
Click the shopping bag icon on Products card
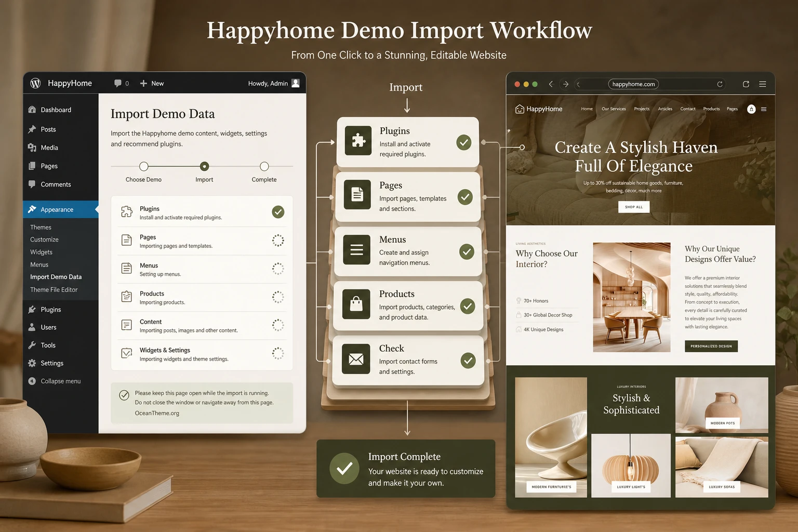point(356,304)
